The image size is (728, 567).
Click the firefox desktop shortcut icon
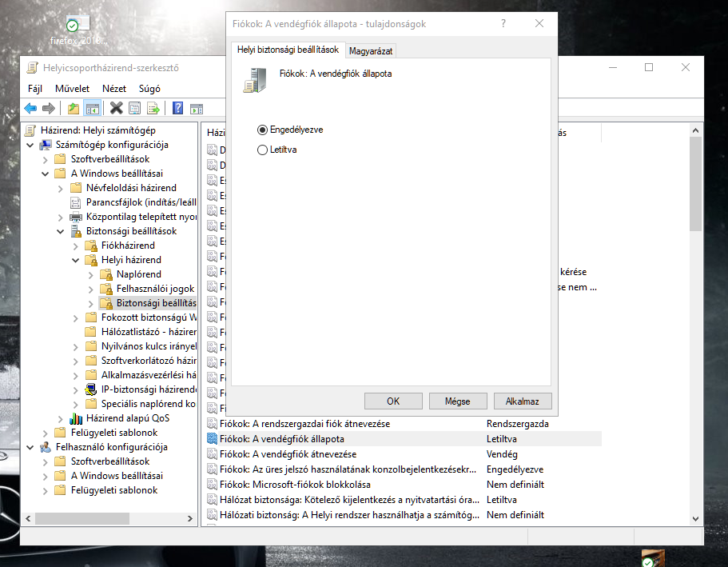click(78, 25)
